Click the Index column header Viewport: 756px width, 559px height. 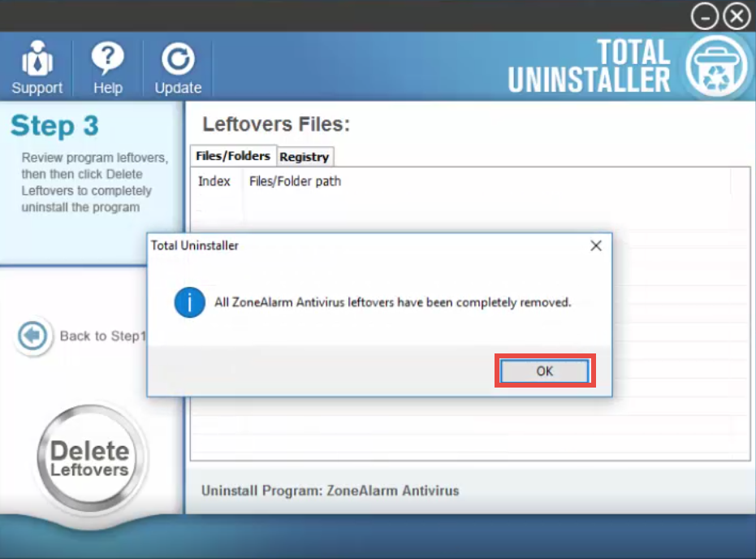coord(214,181)
